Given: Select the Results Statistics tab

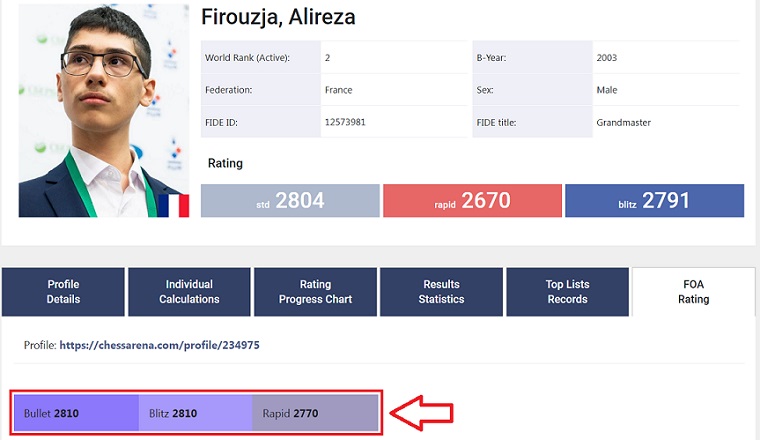Looking at the screenshot, I should pos(441,292).
